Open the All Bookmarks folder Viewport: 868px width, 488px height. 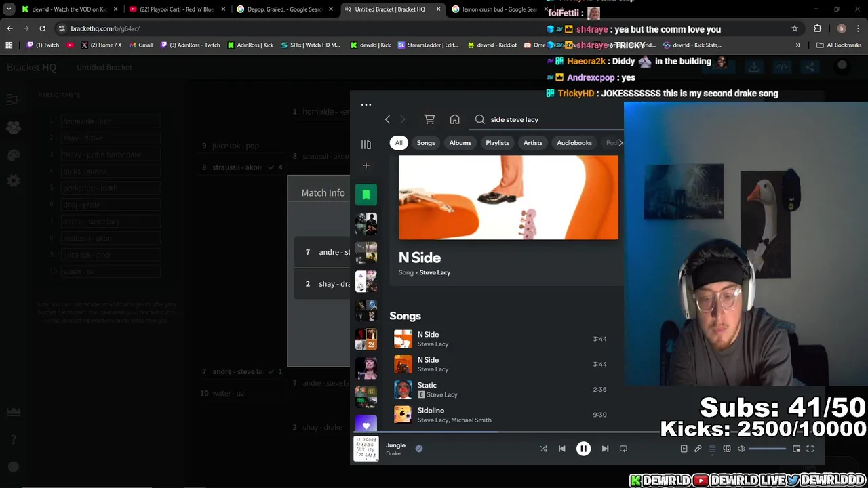pos(839,45)
